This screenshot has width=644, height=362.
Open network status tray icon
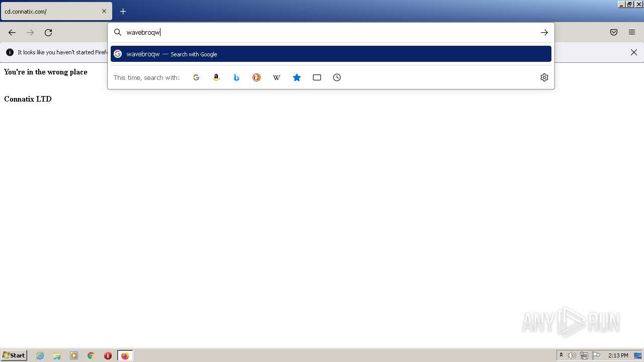[584, 355]
